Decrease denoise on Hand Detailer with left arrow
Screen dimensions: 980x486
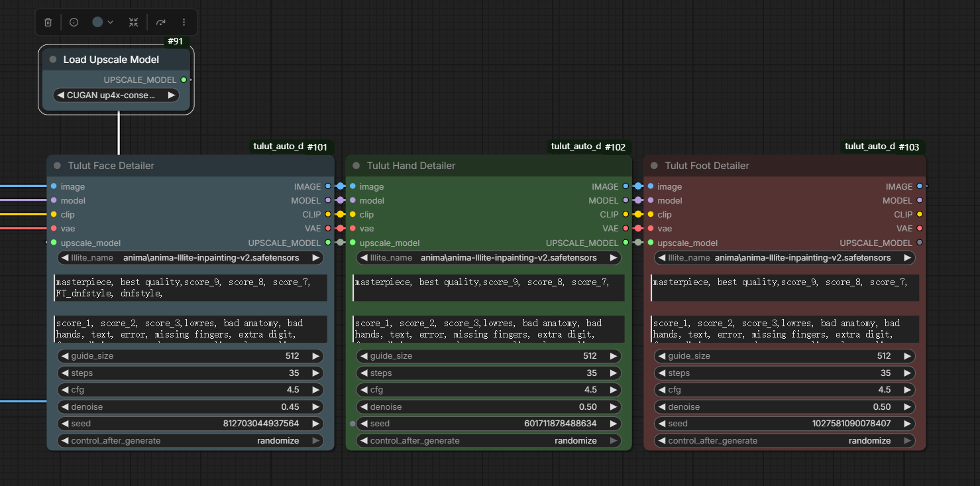[x=363, y=406]
